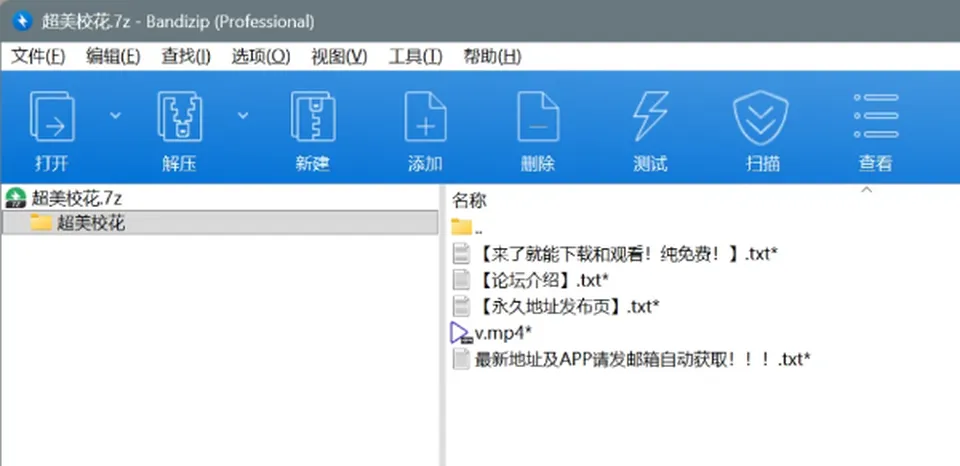Open the 编辑(E) menu

point(113,57)
